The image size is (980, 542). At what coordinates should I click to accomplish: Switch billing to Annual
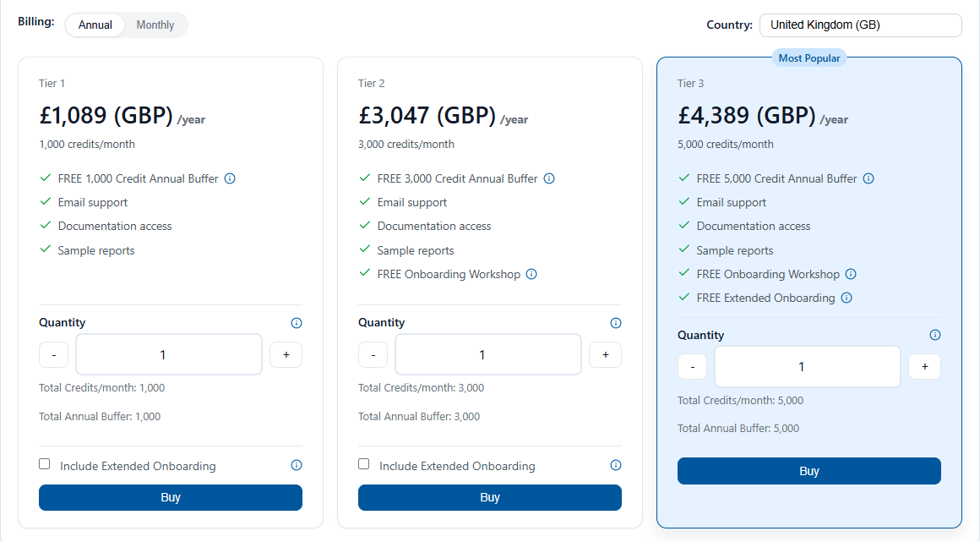(95, 25)
